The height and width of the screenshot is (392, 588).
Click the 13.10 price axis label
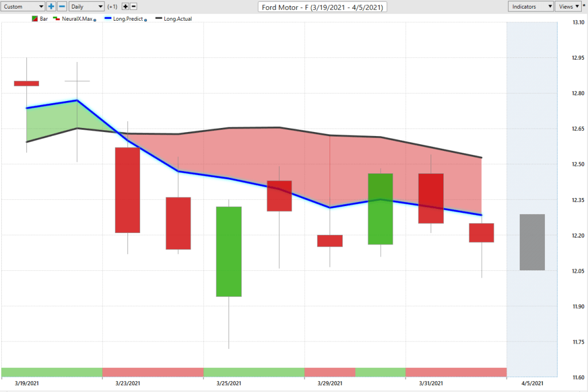click(578, 22)
